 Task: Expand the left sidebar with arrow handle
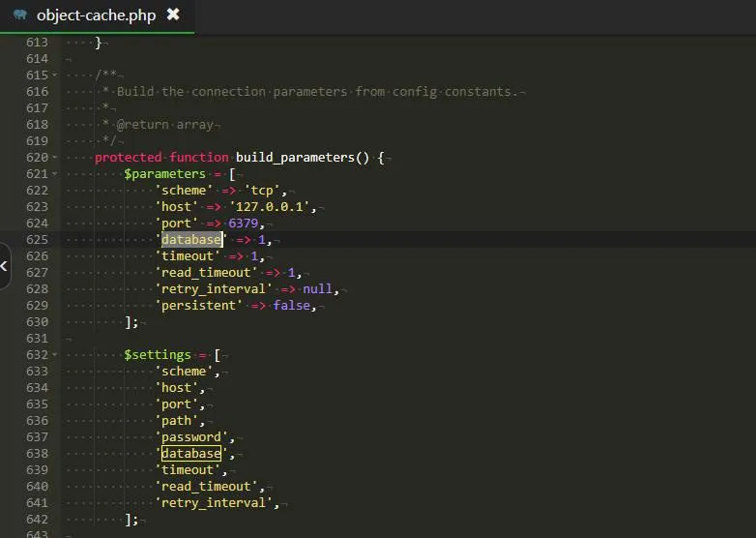click(5, 265)
